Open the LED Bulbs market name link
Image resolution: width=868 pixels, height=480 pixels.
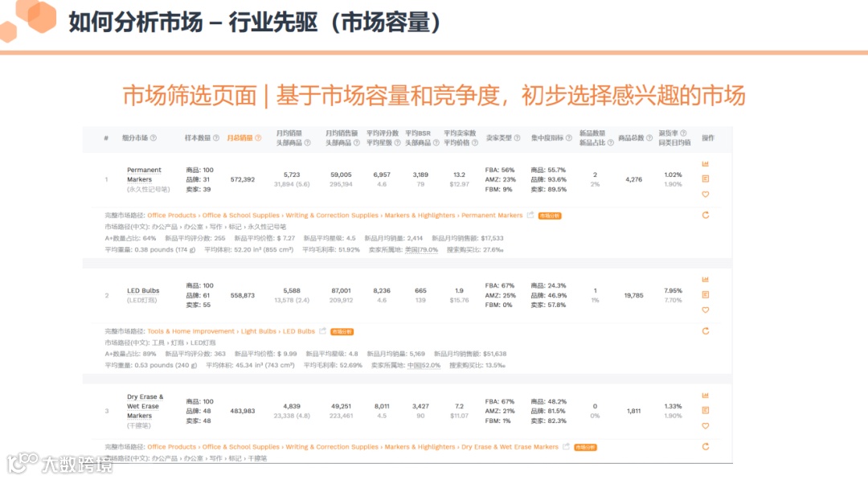143,291
